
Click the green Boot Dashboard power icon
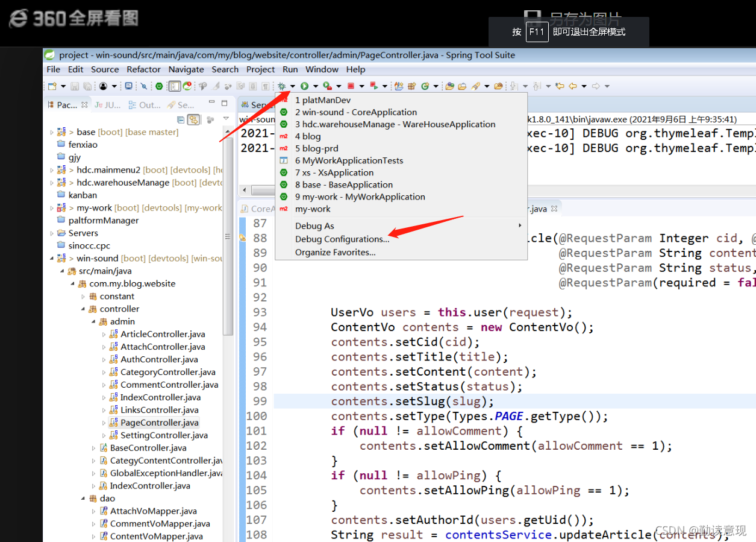[159, 86]
